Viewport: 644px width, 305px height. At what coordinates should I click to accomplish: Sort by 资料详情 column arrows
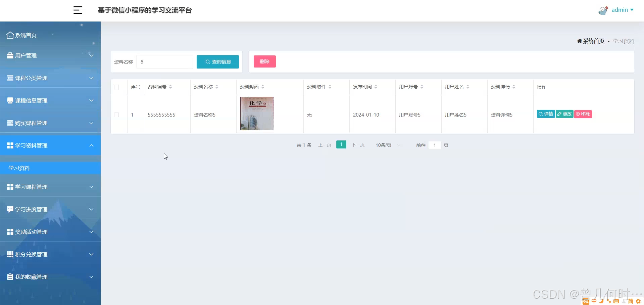pos(514,87)
